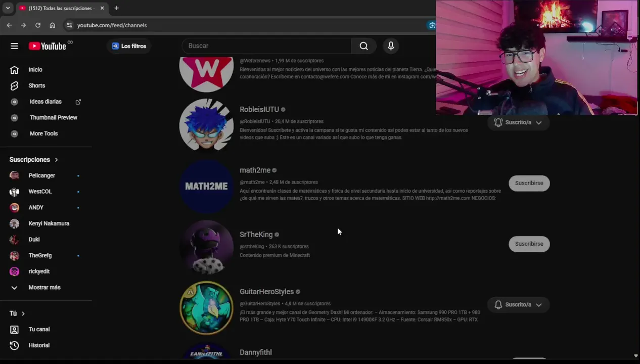Screen dimensions: 640x364
Task: Click browser forward arrow
Action: point(23,25)
